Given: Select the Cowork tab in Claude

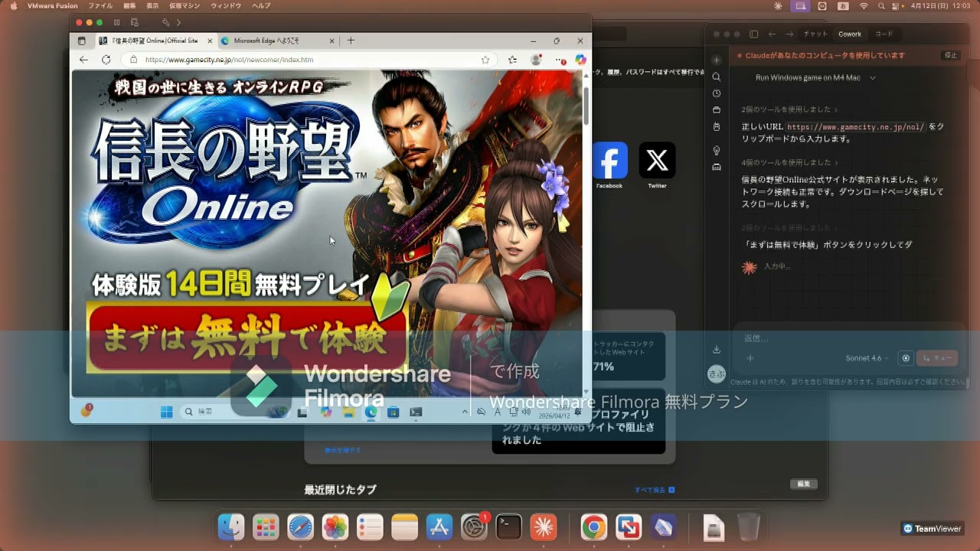Looking at the screenshot, I should (850, 34).
